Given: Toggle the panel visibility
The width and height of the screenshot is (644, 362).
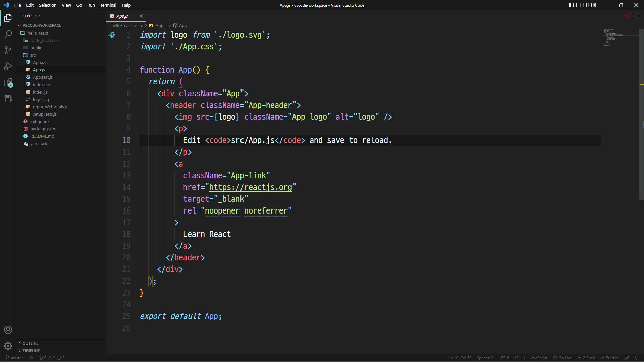Looking at the screenshot, I should (578, 5).
